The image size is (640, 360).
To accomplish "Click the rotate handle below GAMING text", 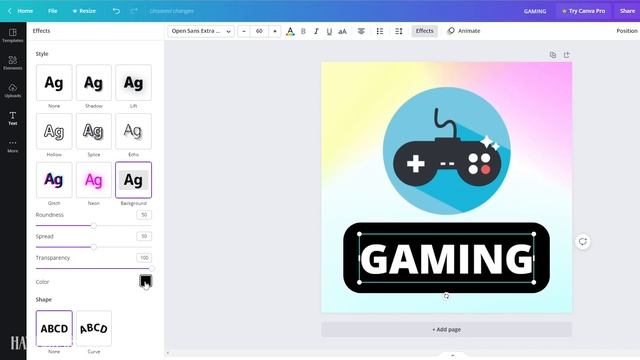I will click(x=446, y=296).
